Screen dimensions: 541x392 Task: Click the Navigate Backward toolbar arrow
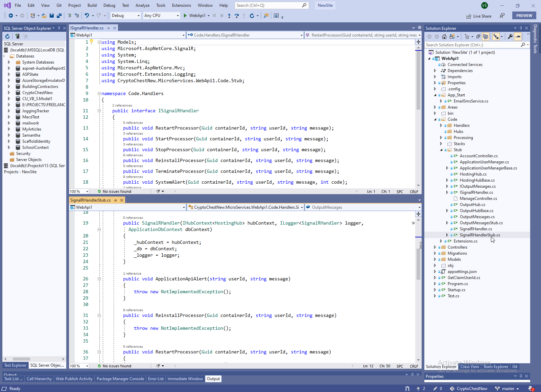point(11,16)
